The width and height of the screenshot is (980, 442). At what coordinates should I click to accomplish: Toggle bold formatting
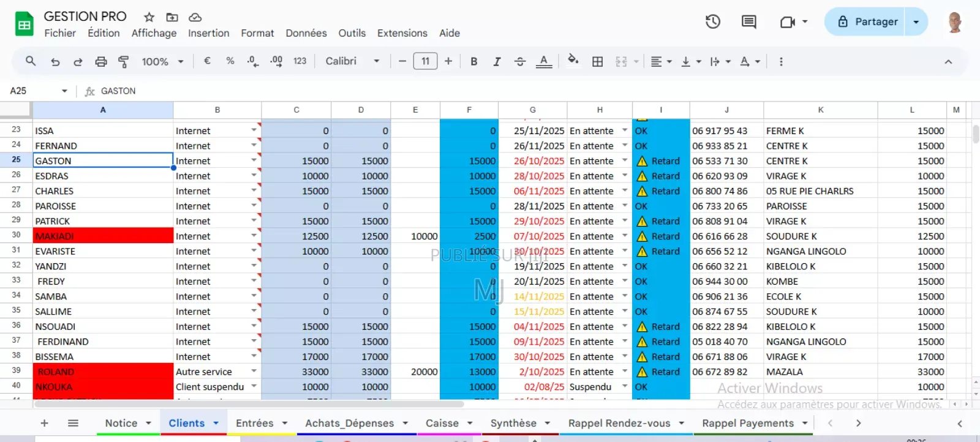pyautogui.click(x=473, y=61)
